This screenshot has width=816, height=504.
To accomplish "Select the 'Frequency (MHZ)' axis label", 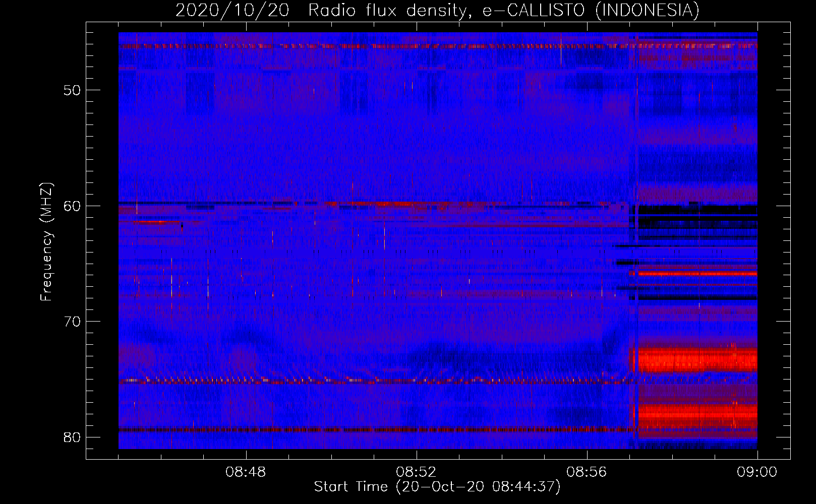I will (x=46, y=242).
